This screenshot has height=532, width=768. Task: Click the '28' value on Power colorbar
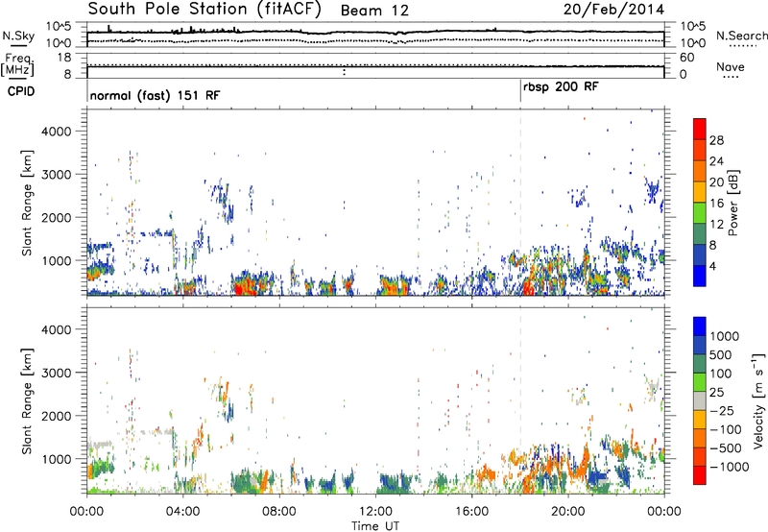click(716, 140)
